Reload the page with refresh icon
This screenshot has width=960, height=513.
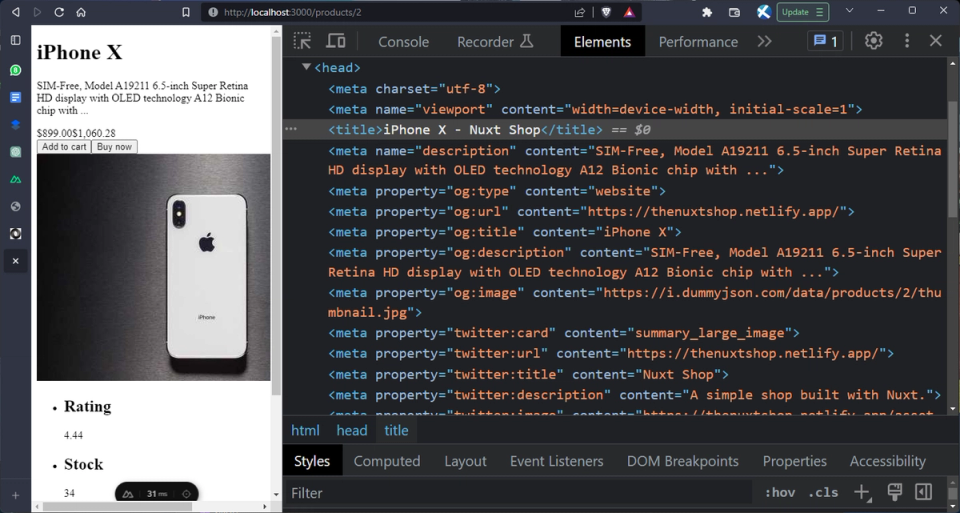[59, 12]
